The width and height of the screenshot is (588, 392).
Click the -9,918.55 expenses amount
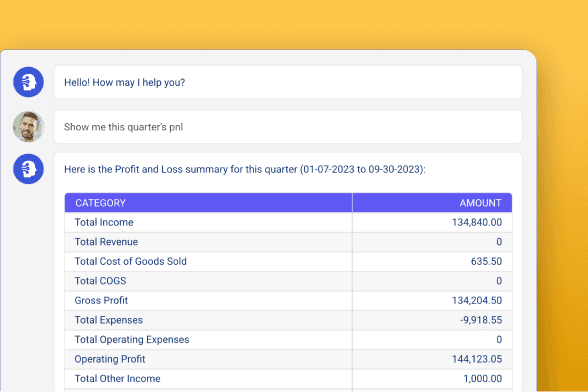(481, 320)
